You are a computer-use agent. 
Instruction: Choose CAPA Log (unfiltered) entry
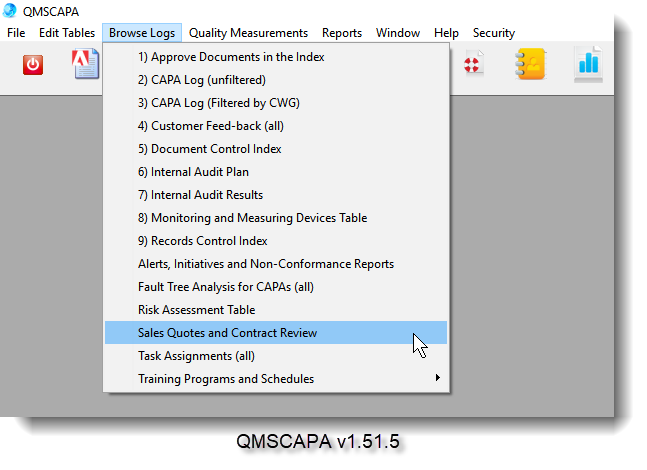tap(202, 80)
